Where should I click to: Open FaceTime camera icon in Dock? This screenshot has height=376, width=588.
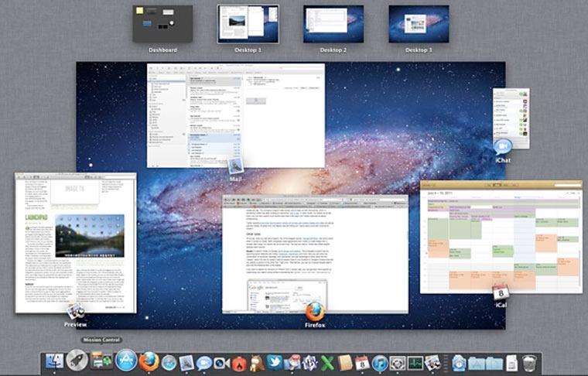221,363
